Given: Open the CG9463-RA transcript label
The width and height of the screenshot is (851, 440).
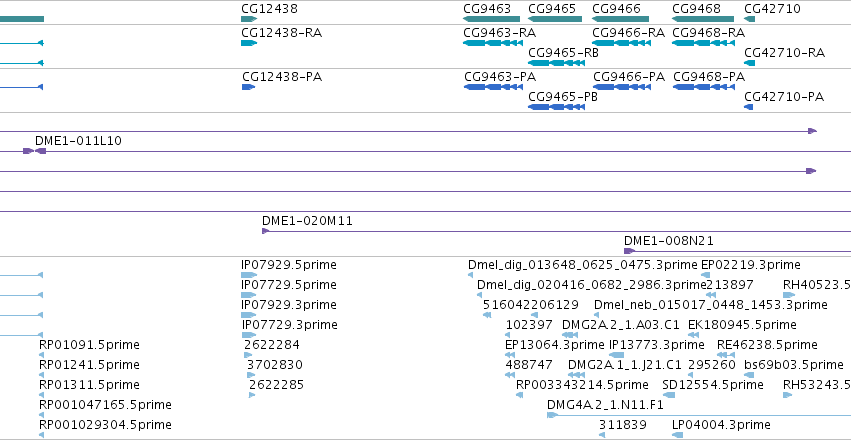Looking at the screenshot, I should (499, 33).
